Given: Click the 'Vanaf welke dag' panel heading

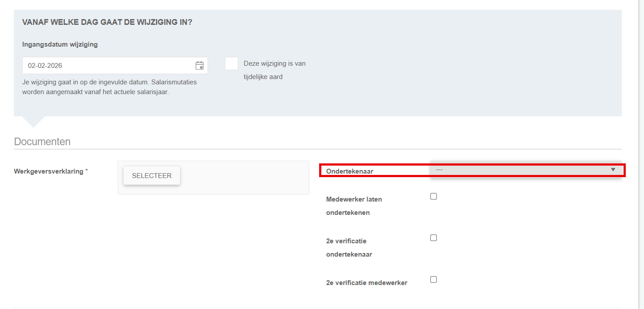Looking at the screenshot, I should 107,22.
